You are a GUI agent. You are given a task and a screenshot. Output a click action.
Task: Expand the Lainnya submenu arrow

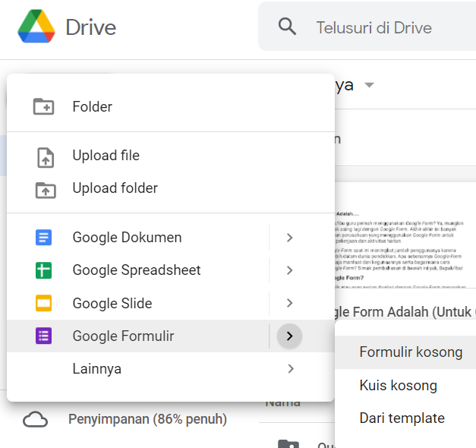click(x=289, y=369)
